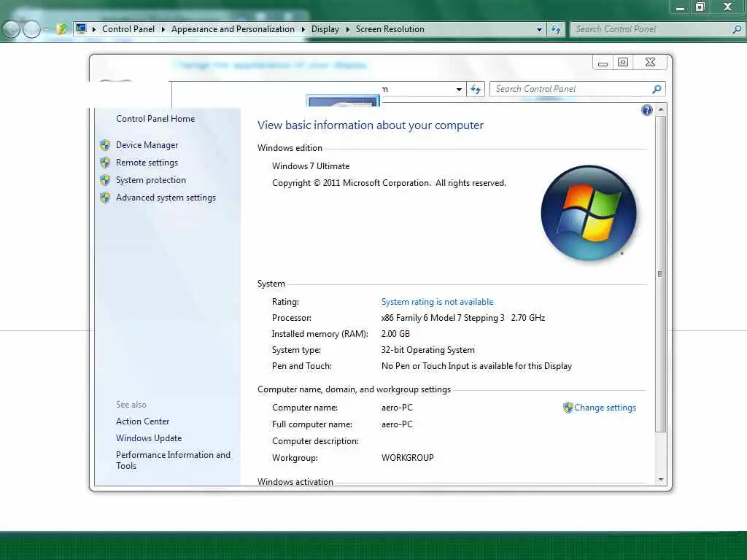Expand the arrow before Control Panel breadcrumb
The width and height of the screenshot is (747, 560).
click(x=94, y=29)
